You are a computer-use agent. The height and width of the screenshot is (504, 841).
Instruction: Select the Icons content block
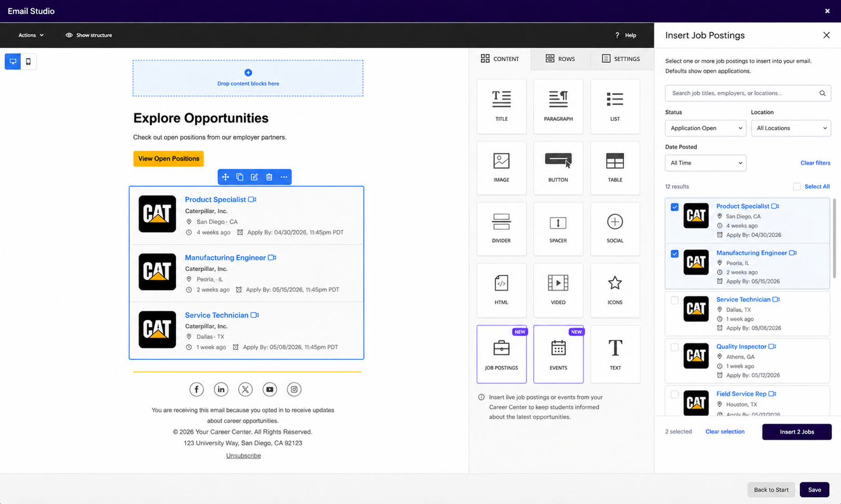click(x=615, y=290)
